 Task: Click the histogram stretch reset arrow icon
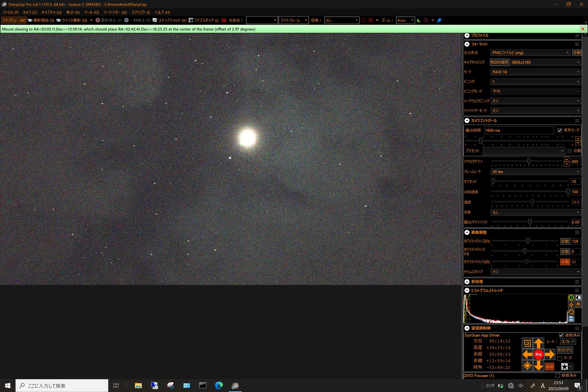571,312
